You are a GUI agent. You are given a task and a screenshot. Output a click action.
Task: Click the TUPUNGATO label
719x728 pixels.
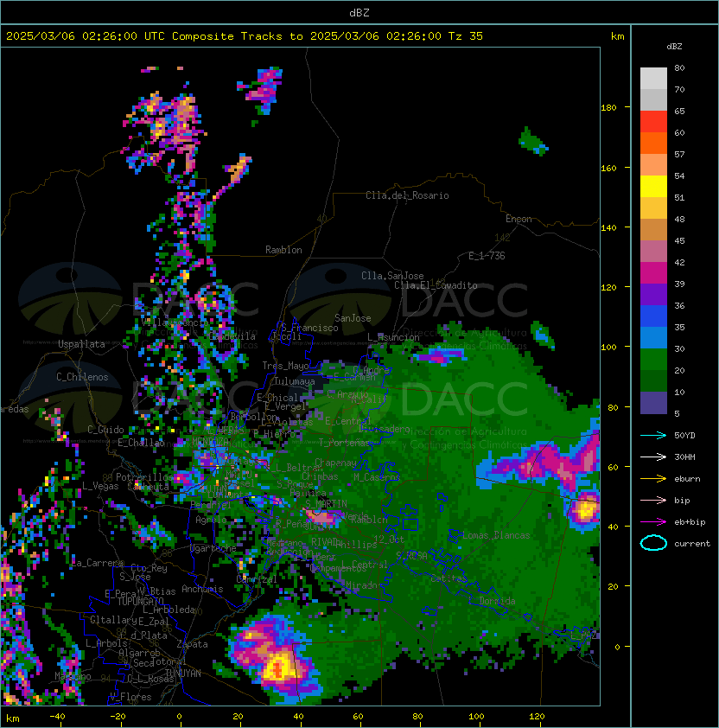click(x=140, y=601)
